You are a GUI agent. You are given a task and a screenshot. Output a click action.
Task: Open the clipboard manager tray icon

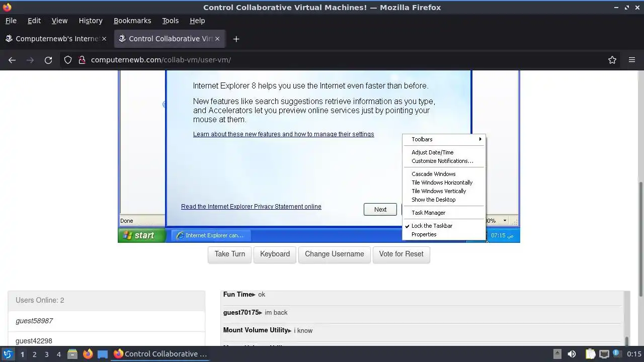coord(590,354)
